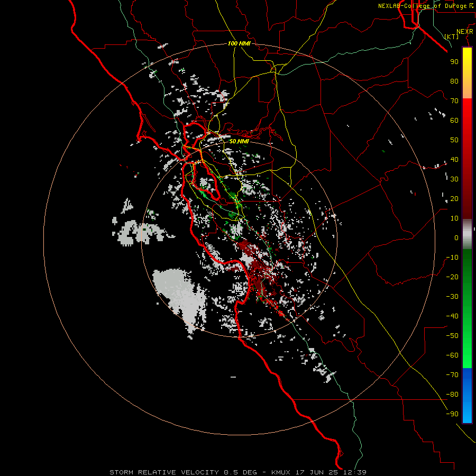476x476 pixels.
Task: Click the NEXR label above the scale
Action: pos(465,32)
